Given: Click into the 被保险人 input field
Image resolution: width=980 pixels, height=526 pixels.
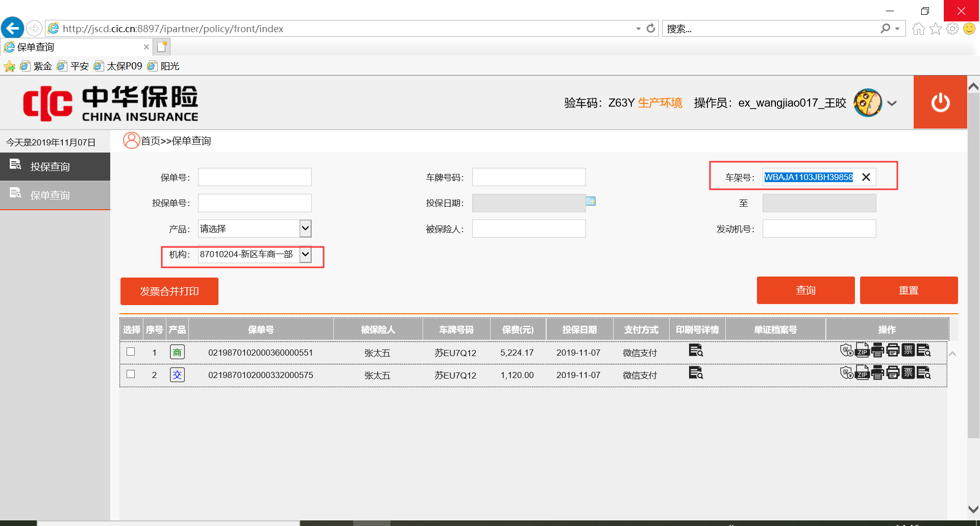Looking at the screenshot, I should (528, 229).
